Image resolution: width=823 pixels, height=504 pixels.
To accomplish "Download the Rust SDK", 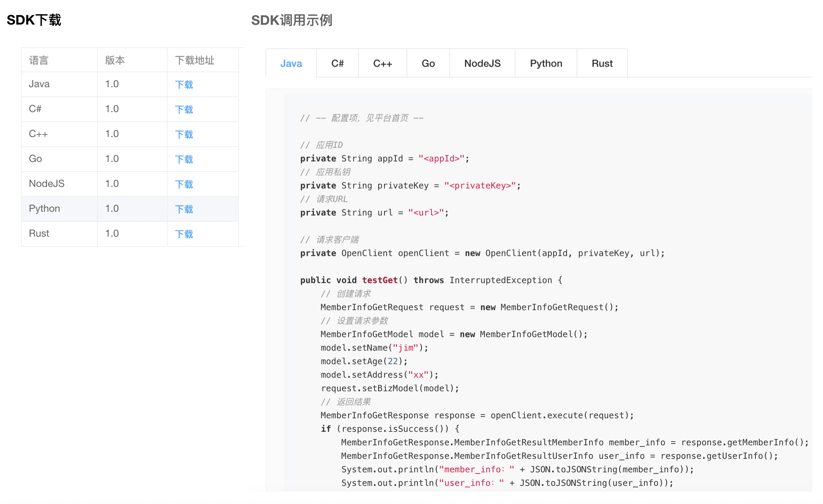I will [x=184, y=234].
